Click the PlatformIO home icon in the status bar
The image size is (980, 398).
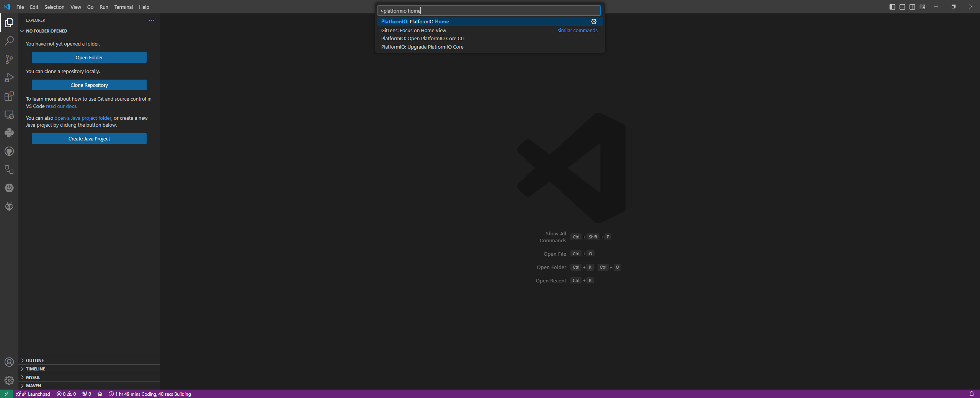click(100, 394)
